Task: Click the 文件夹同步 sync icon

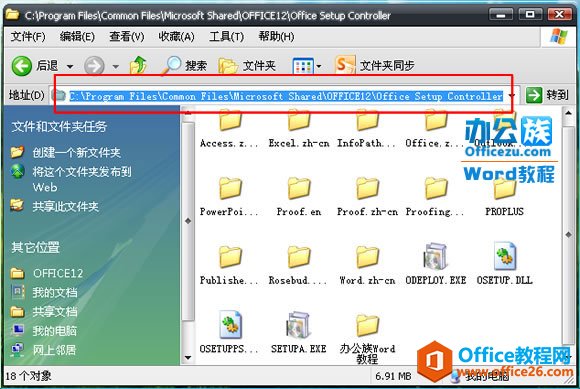Action: pyautogui.click(x=345, y=65)
